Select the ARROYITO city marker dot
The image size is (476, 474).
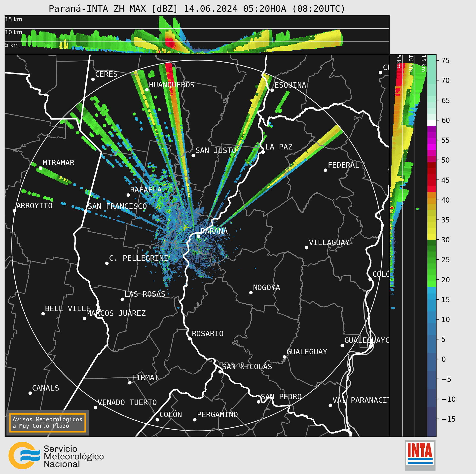pos(14,211)
